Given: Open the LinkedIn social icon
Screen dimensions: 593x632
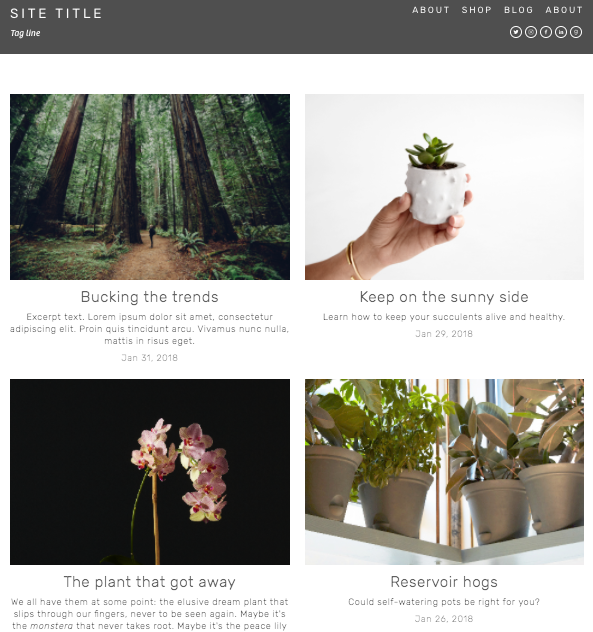Looking at the screenshot, I should point(561,32).
